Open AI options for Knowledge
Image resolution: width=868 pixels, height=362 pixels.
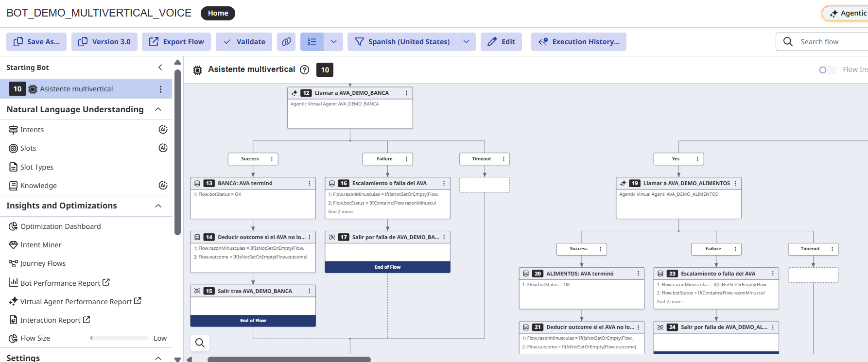point(163,185)
